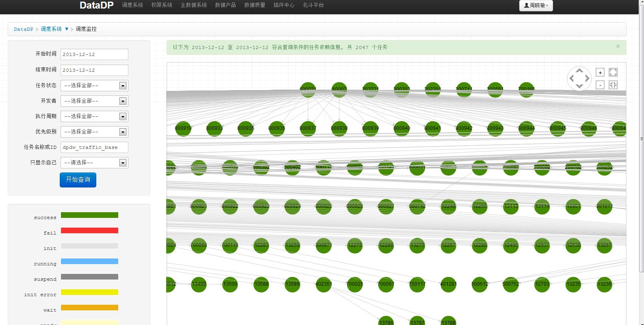Click the DataDP brand logo
644x325 pixels.
point(97,5)
